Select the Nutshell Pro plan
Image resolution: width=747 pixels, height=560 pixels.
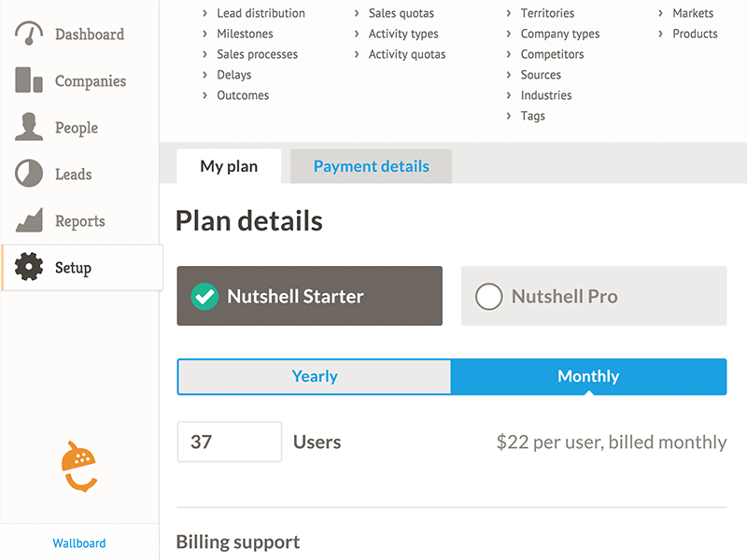pyautogui.click(x=594, y=296)
